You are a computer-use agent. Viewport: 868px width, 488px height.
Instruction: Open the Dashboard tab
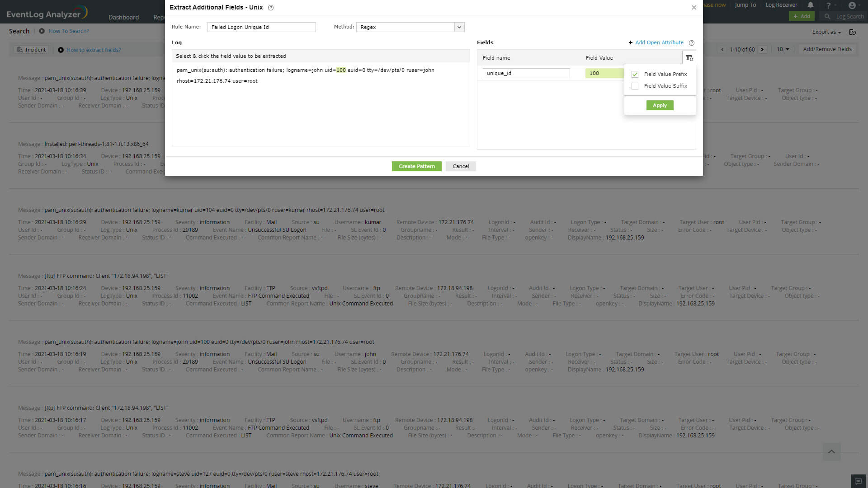[x=123, y=17]
